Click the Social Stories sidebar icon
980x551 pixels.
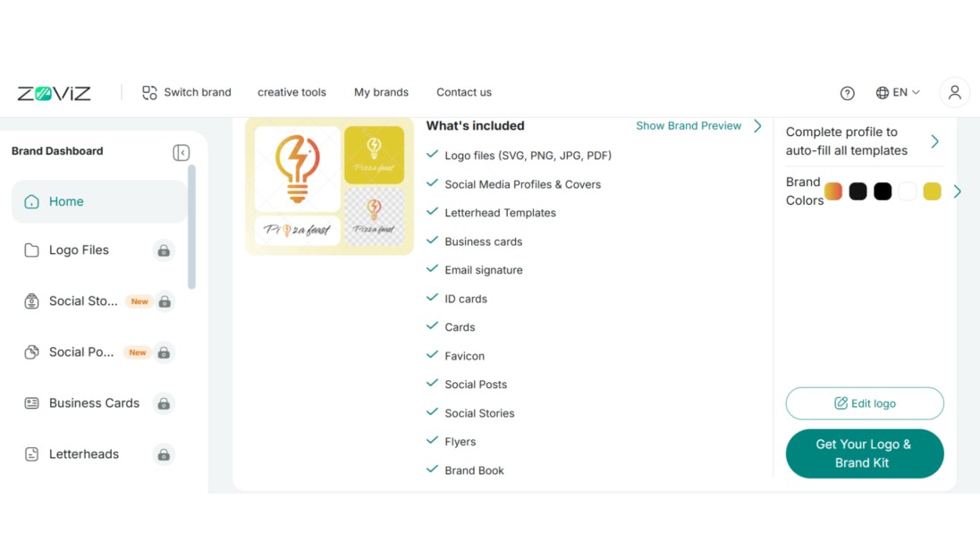coord(31,301)
